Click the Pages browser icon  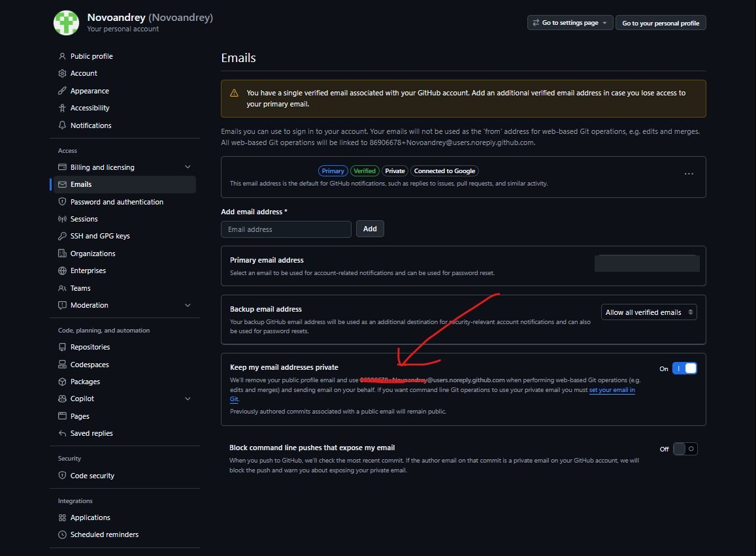(x=62, y=416)
